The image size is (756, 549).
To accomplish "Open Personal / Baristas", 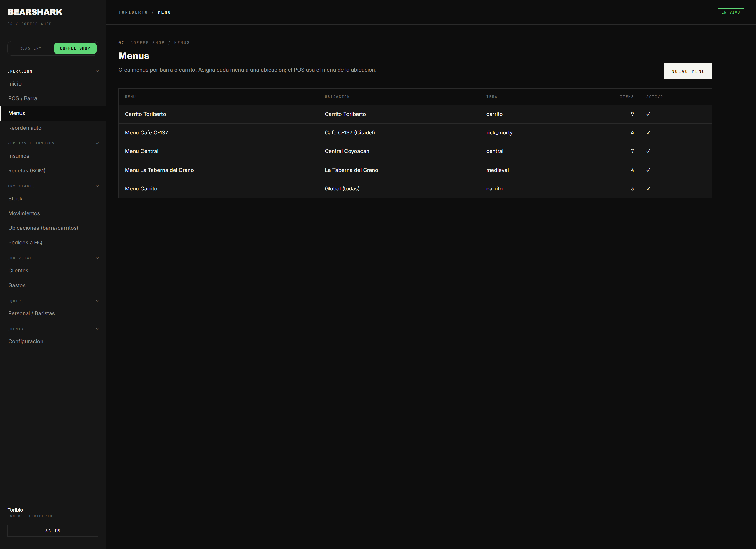I will click(x=53, y=313).
